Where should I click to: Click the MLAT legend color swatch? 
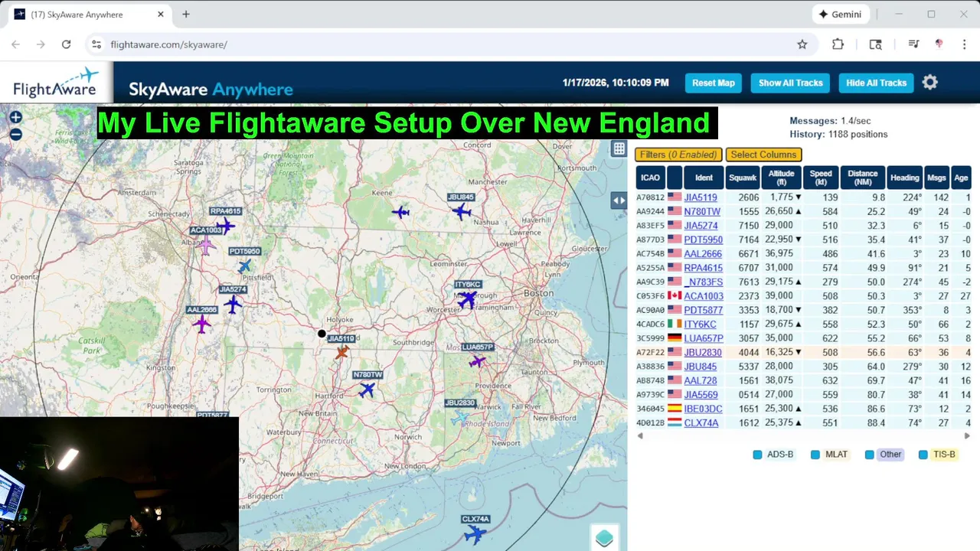coord(815,455)
